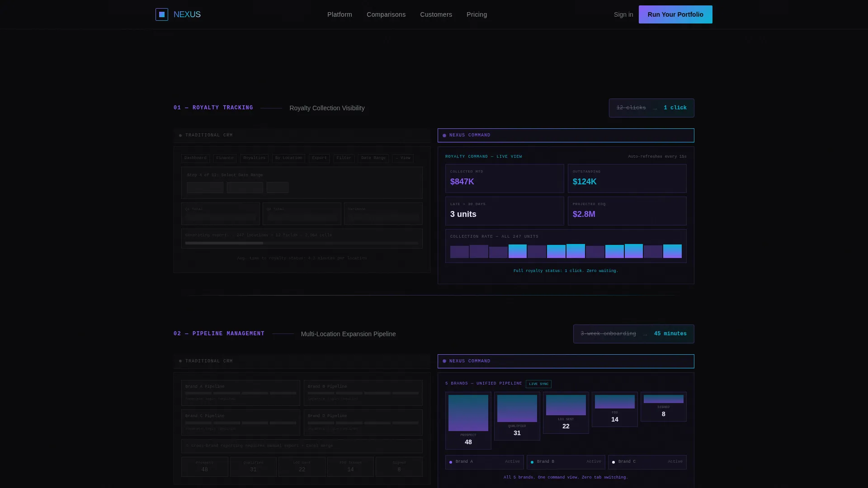The height and width of the screenshot is (488, 868).
Task: Select the Late 3 units card
Action: tap(505, 211)
